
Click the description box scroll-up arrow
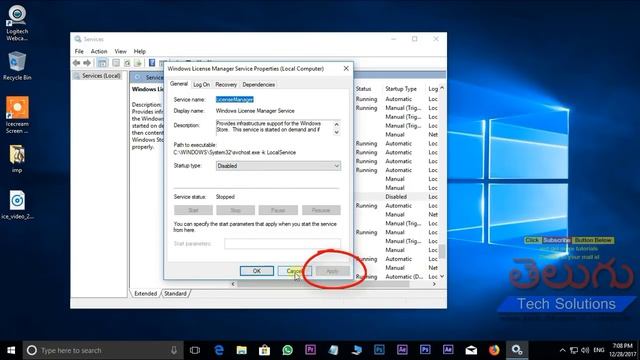click(x=337, y=124)
